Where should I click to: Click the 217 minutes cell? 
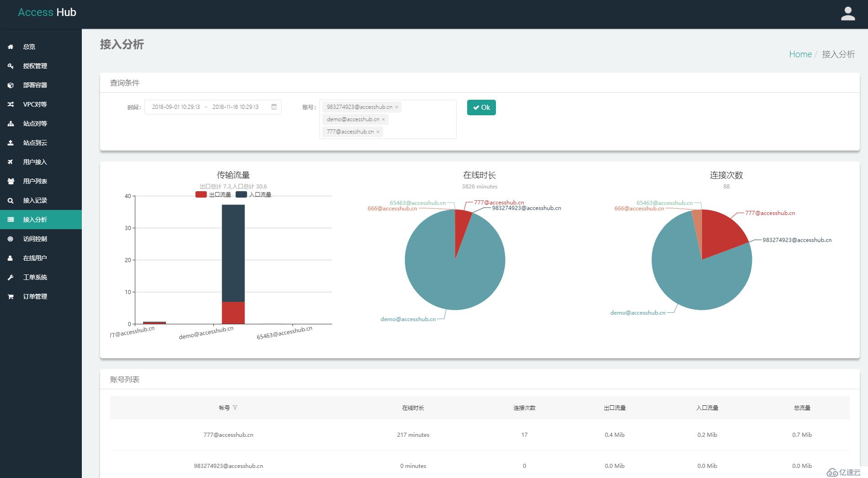point(413,435)
